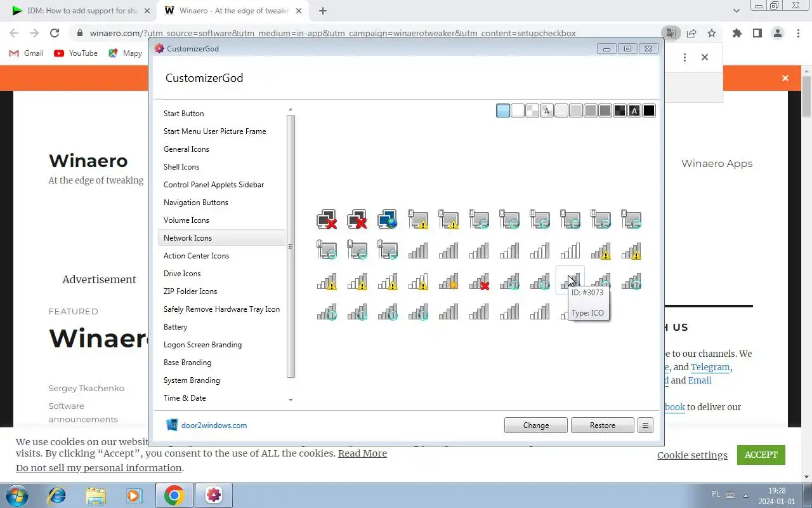Open Cookie settings link
This screenshot has height=508, width=812.
(692, 455)
